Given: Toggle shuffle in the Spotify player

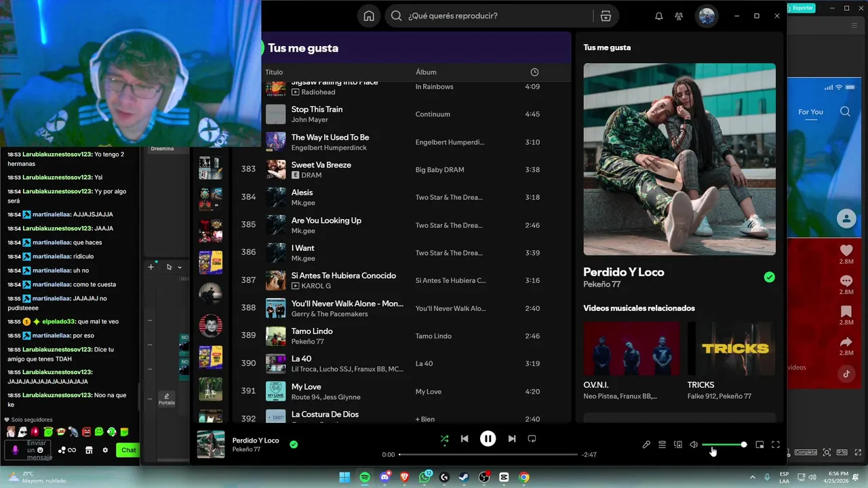Looking at the screenshot, I should point(444,439).
